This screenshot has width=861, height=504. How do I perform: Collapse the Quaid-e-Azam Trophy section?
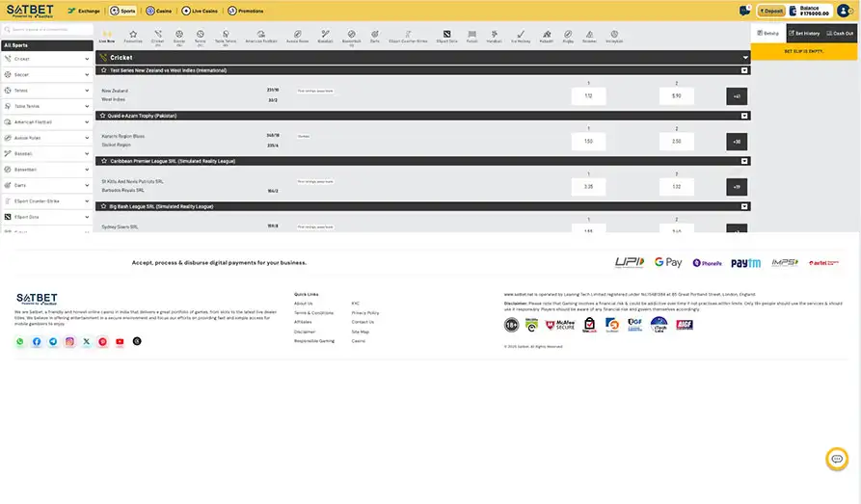click(744, 116)
